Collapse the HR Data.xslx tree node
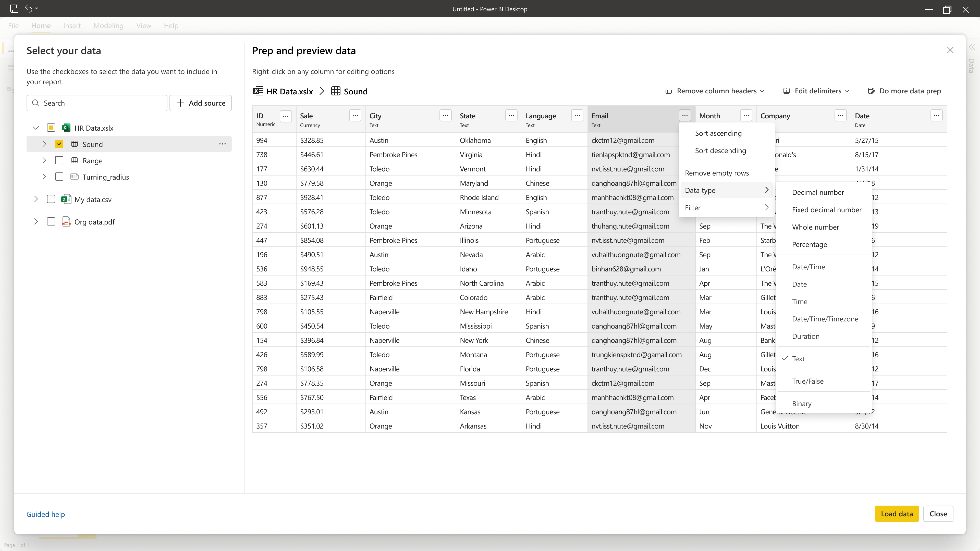 36,128
